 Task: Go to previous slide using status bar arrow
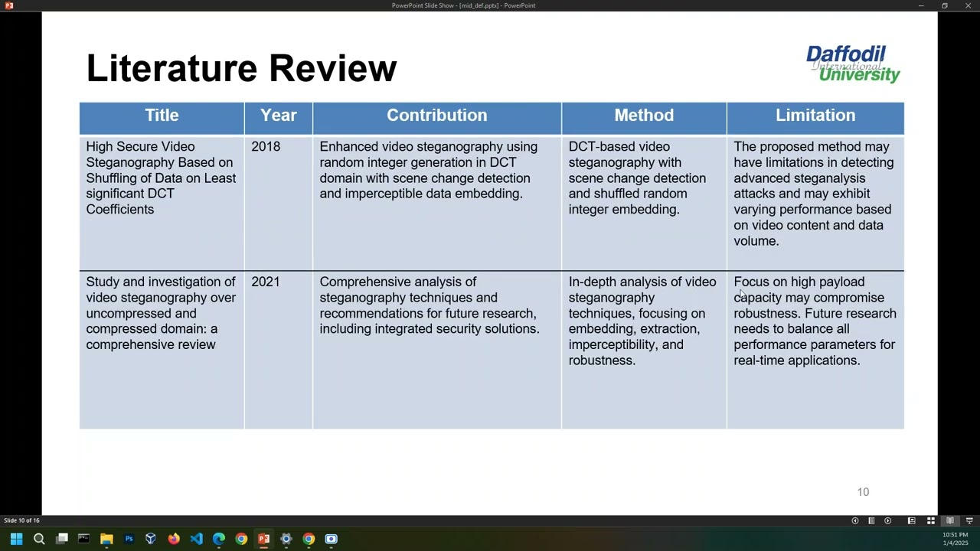(855, 520)
